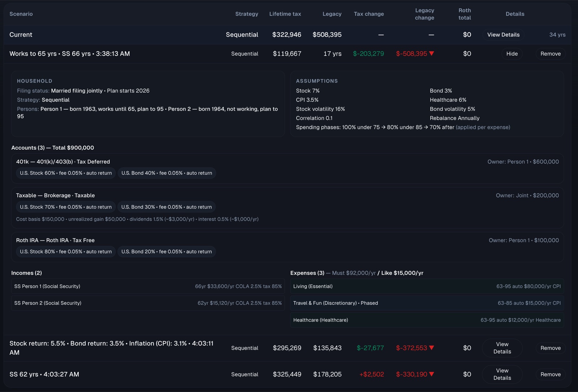Click the red down triangle beside $-330,190
Screen dimensions: 578x392
(431, 374)
